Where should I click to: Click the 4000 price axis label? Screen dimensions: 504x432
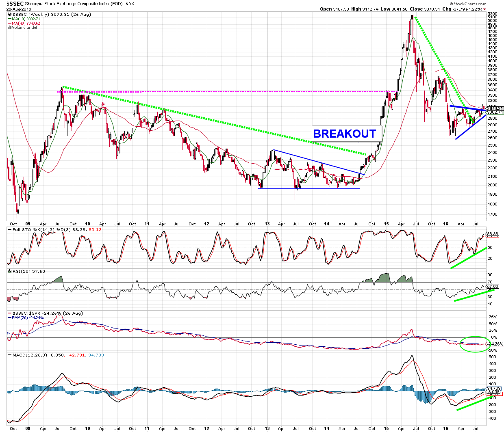coord(492,61)
